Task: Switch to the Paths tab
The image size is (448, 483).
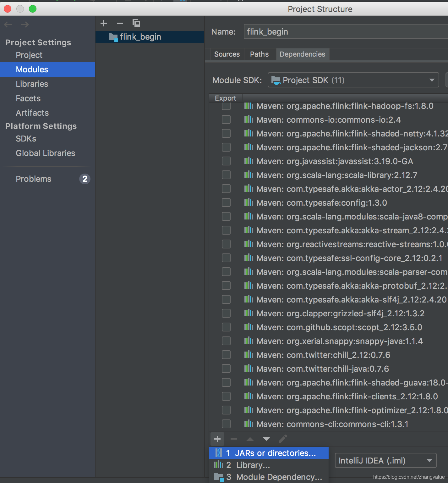Action: point(259,54)
